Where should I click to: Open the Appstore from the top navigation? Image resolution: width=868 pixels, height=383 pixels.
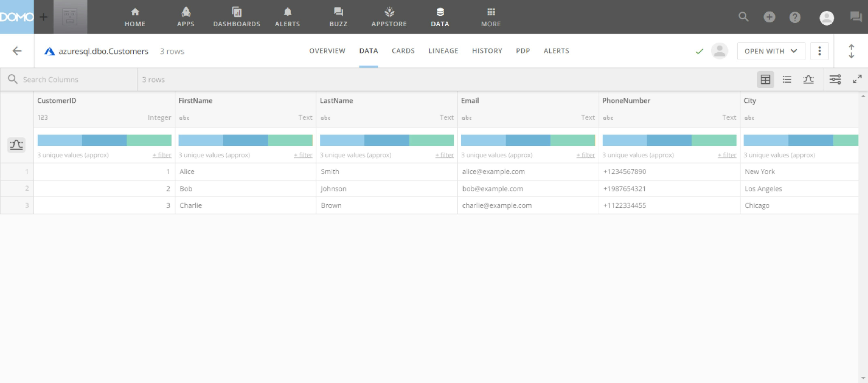[389, 17]
